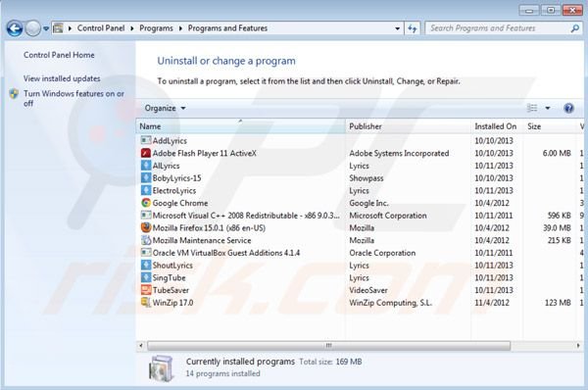The width and height of the screenshot is (588, 390).
Task: Click the ElectroLyrics program icon
Action: (x=145, y=190)
